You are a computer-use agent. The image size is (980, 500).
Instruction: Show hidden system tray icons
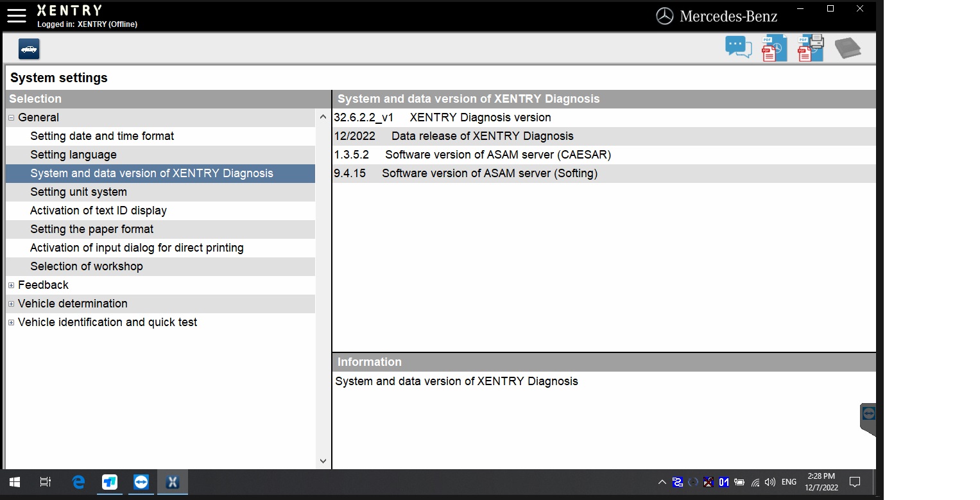point(662,482)
